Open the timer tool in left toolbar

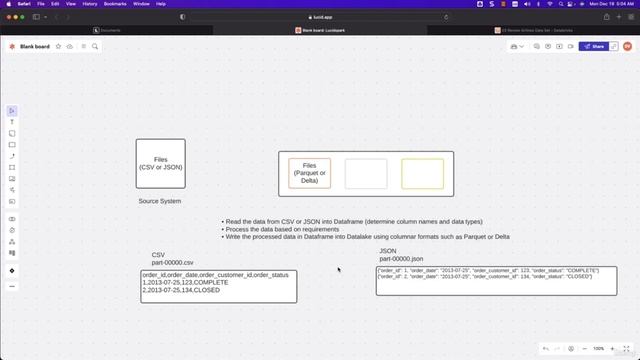point(12,230)
